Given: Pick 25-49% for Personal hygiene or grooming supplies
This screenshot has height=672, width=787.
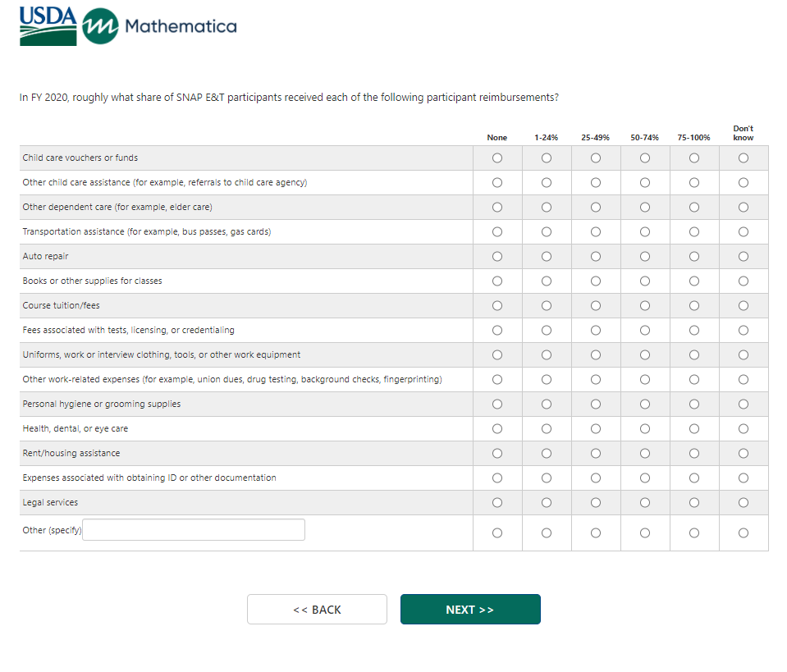Looking at the screenshot, I should (596, 405).
